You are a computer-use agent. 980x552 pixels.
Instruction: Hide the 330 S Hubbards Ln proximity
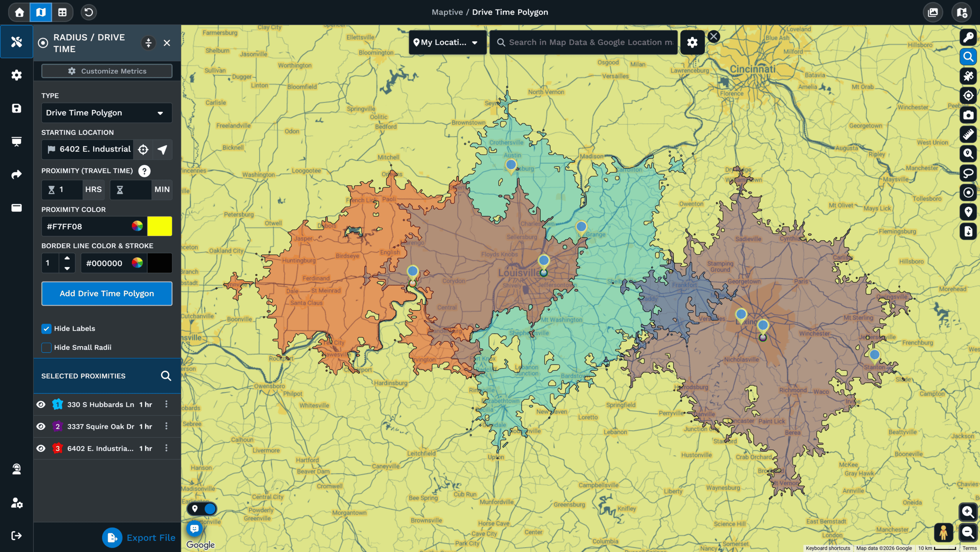(41, 405)
